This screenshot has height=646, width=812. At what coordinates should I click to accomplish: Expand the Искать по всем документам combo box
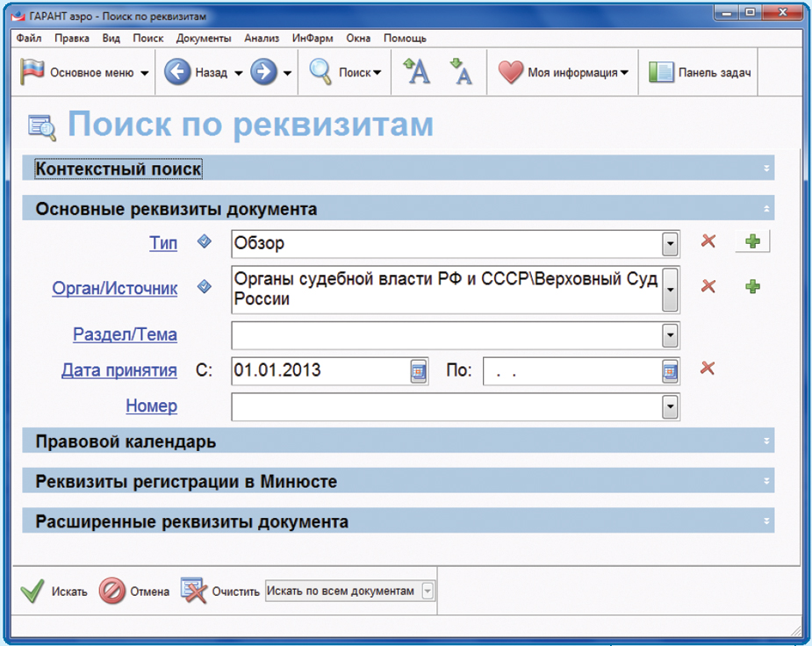point(428,592)
